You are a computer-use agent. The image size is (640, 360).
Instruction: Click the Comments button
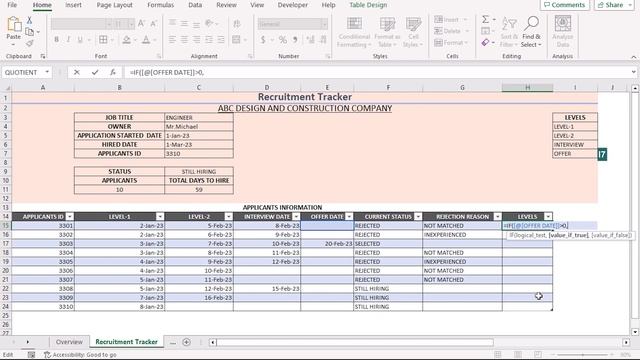[x=565, y=5]
